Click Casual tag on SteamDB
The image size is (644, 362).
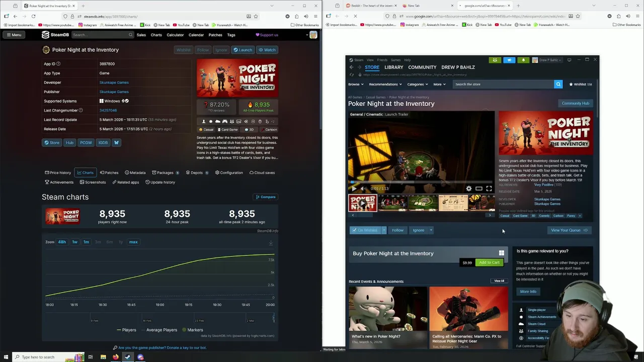[x=206, y=130]
